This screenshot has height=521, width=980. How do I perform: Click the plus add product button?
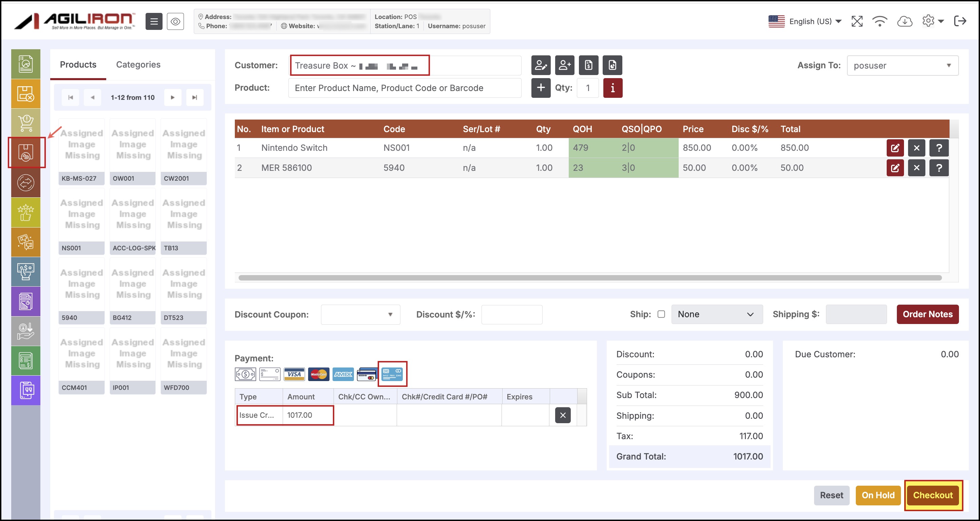click(x=541, y=88)
